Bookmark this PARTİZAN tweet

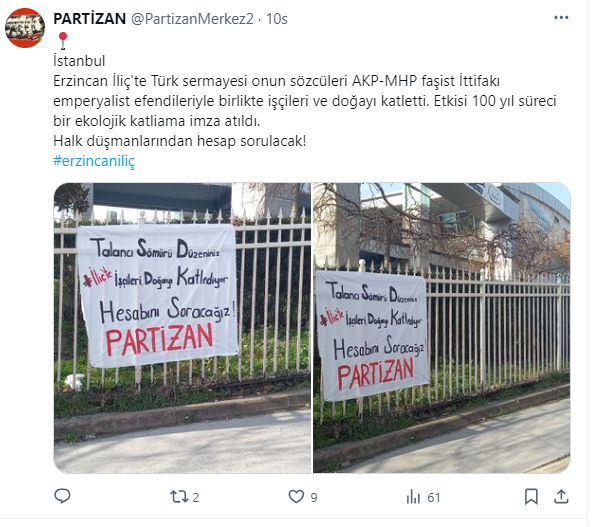531,497
